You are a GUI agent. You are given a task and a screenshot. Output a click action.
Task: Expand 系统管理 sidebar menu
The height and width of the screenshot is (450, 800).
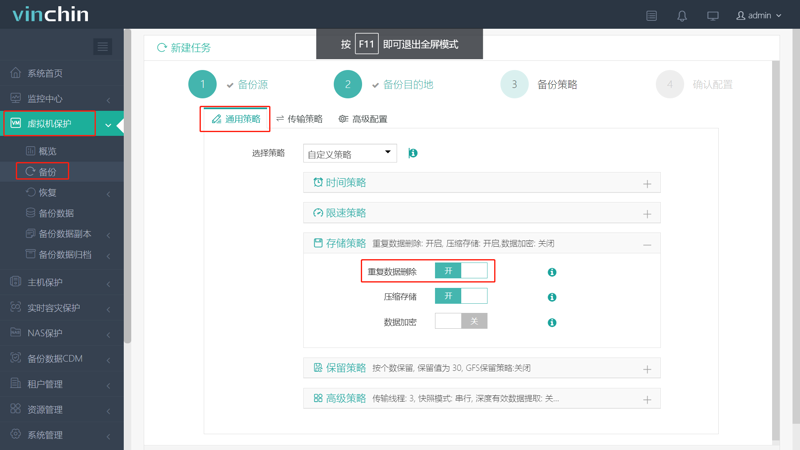(x=62, y=435)
